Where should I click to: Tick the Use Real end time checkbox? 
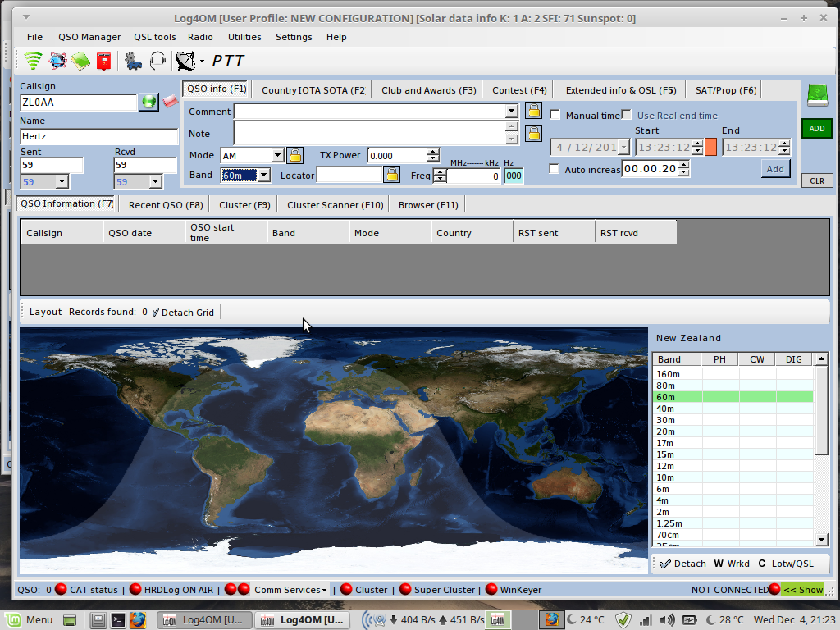[x=627, y=116]
